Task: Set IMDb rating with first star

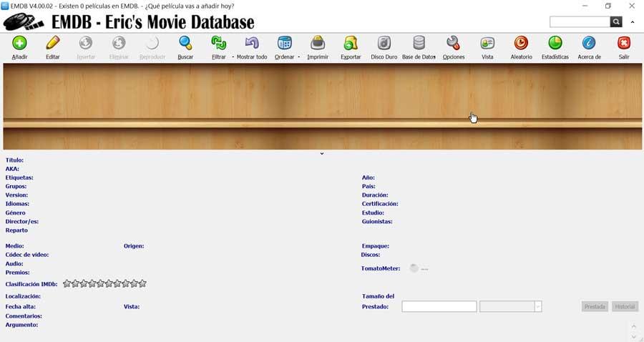Action: (67, 283)
